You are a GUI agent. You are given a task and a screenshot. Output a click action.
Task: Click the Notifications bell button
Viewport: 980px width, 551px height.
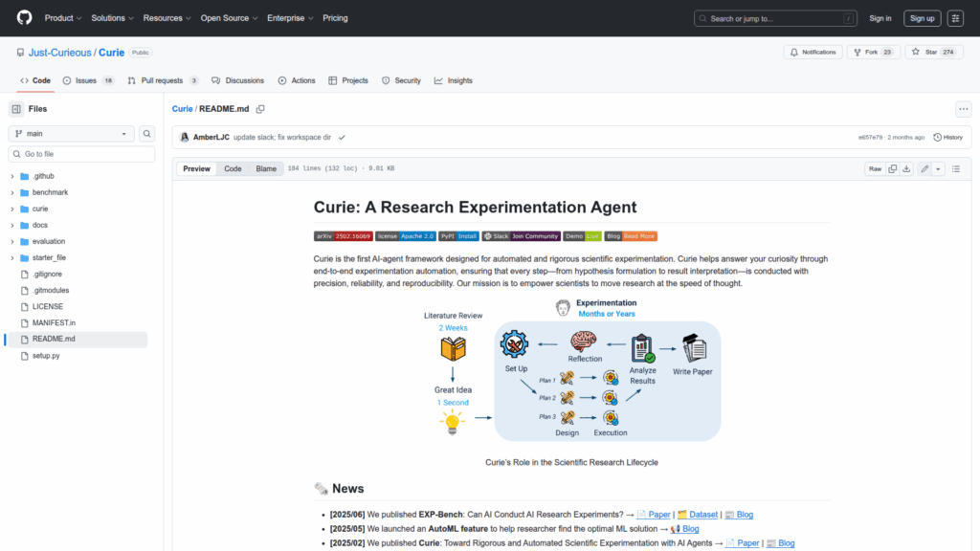pos(813,53)
